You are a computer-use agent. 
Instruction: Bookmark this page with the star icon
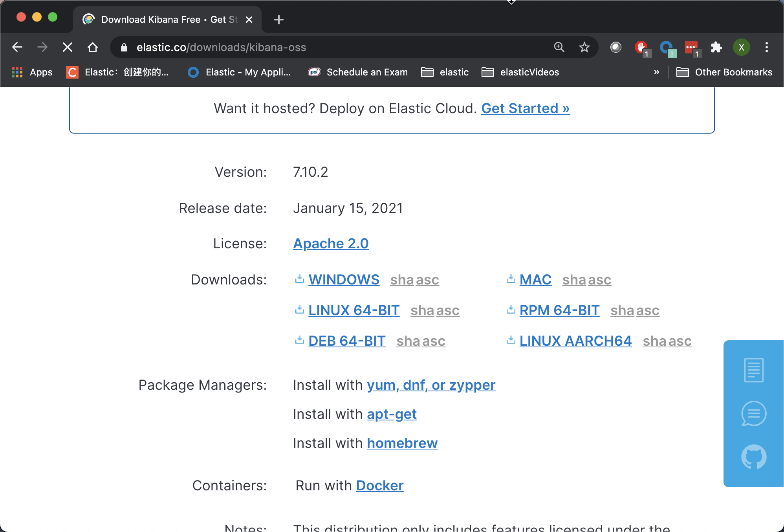pyautogui.click(x=584, y=47)
